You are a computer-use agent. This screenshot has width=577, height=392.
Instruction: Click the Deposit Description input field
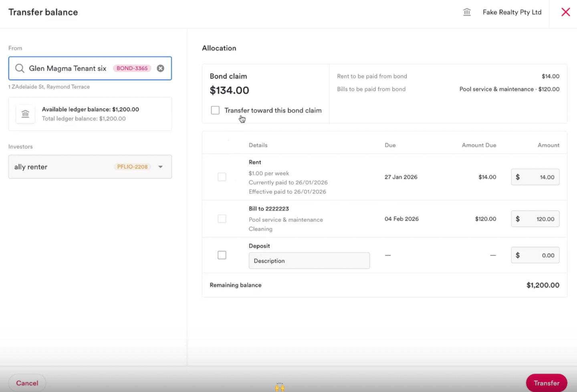click(x=309, y=261)
